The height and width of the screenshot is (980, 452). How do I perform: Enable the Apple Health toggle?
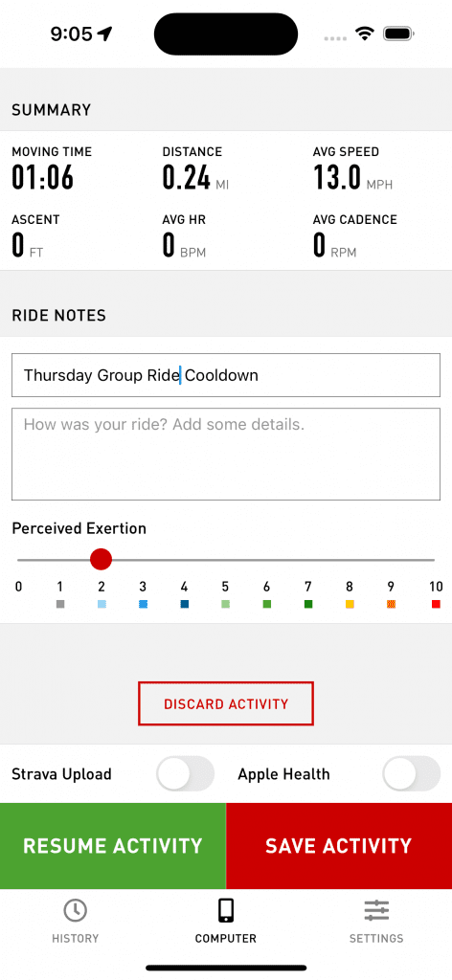point(412,773)
